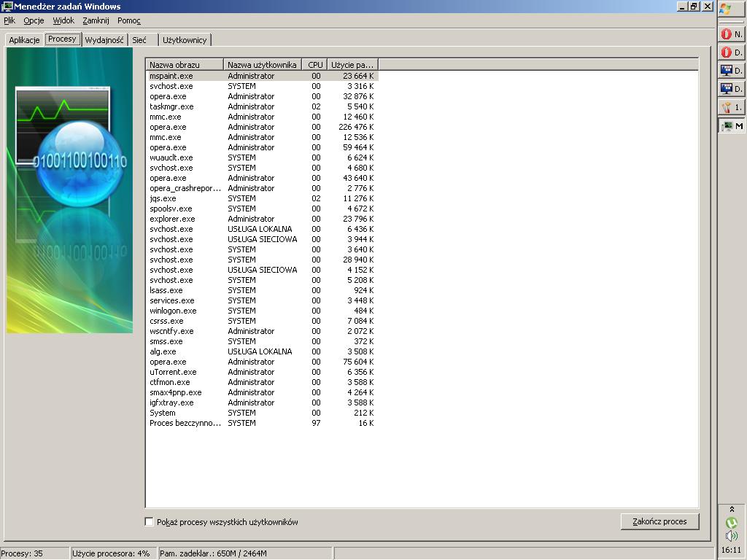Select the System process row
747x560 pixels.
262,413
